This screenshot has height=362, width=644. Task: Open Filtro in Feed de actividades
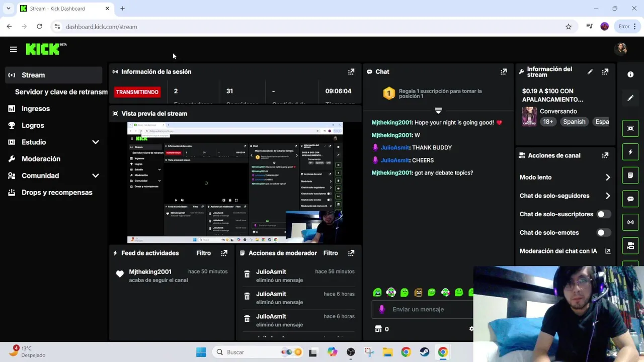click(203, 253)
